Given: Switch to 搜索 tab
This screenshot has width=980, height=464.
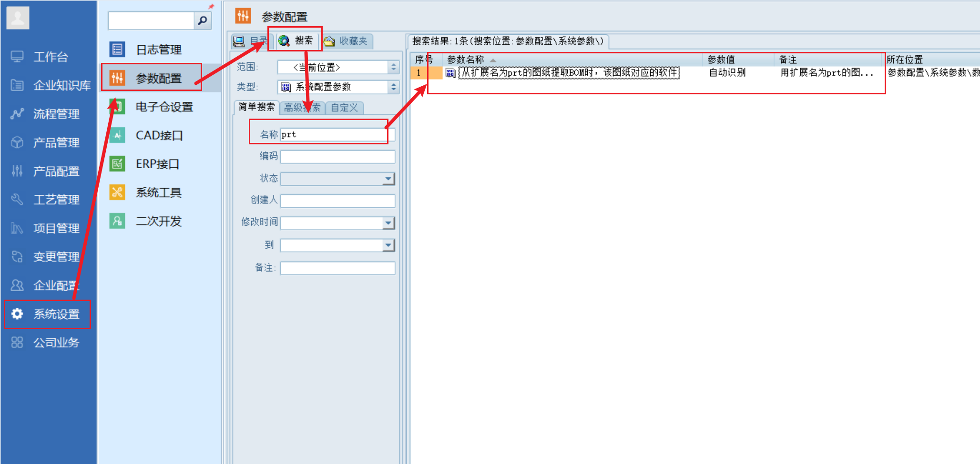Looking at the screenshot, I should click(296, 41).
